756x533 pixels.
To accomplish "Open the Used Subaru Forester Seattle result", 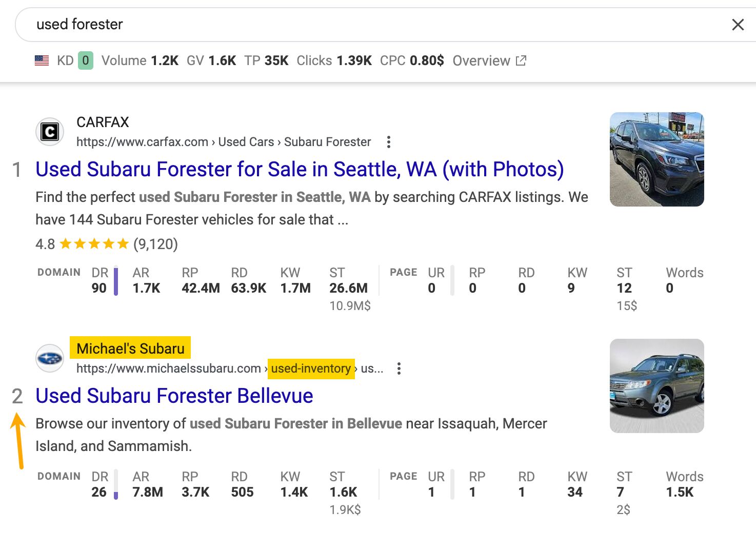I will pyautogui.click(x=299, y=169).
